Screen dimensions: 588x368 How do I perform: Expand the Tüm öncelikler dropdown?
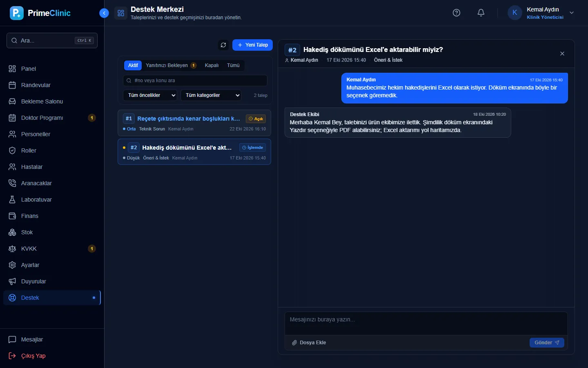point(150,95)
